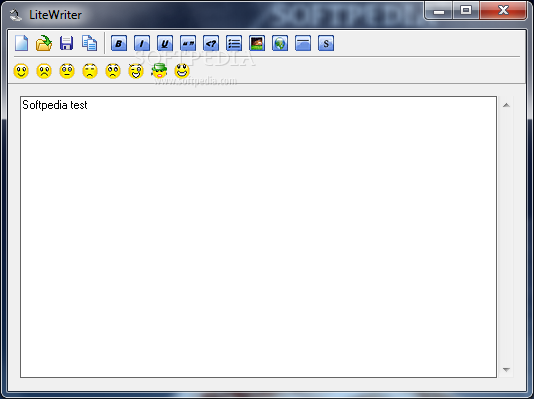The height and width of the screenshot is (399, 534).
Task: Insert the happy smiley emoticon
Action: (21, 71)
